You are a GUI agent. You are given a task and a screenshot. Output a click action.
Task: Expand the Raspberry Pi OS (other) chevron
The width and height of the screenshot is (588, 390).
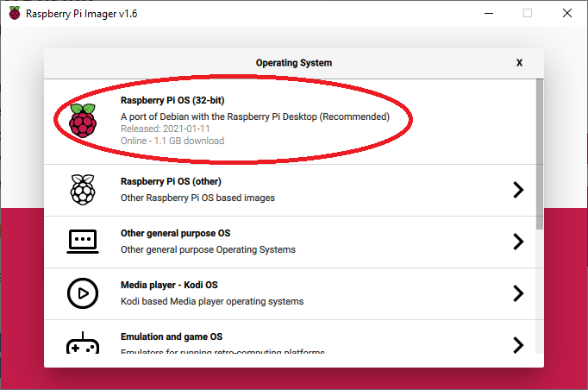click(x=518, y=190)
